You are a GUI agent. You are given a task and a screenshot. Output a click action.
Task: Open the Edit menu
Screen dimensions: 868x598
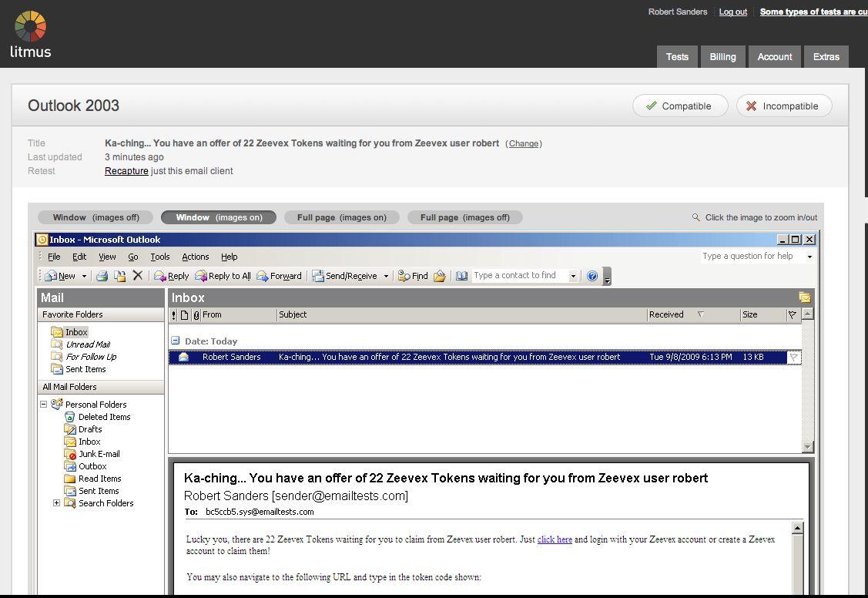tap(79, 257)
